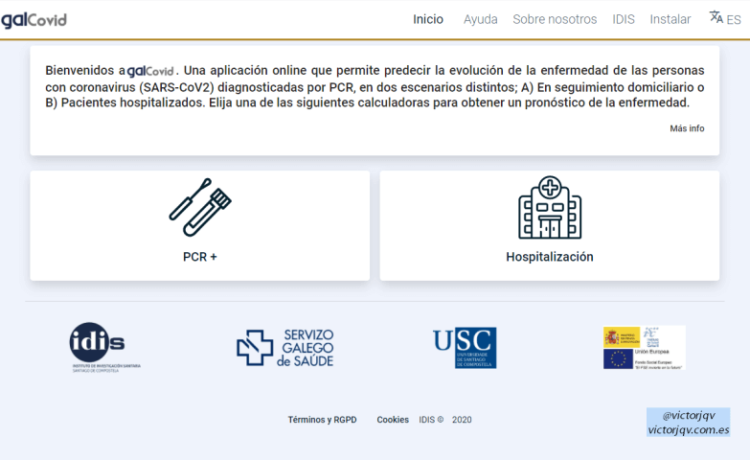Screen dimensions: 750x460
Task: Open the Cookies footer link
Action: 392,420
